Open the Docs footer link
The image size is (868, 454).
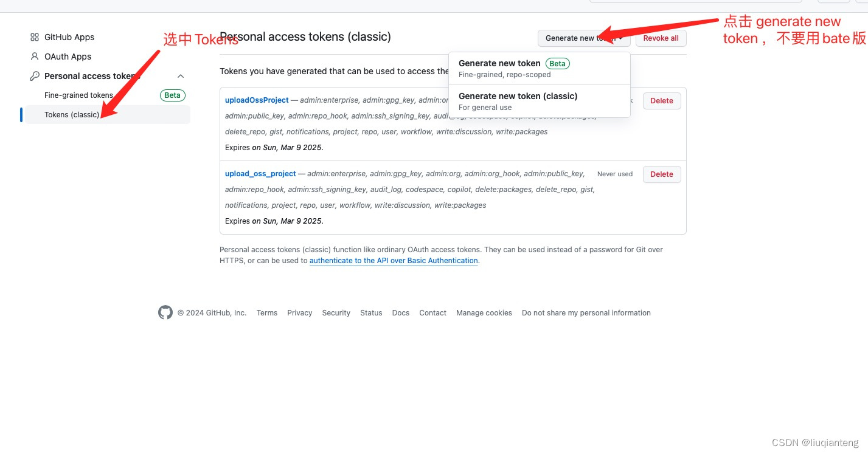point(401,313)
